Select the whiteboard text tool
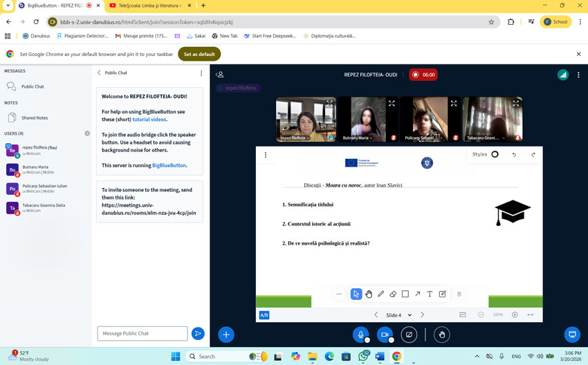Viewport: 588px width, 365px height. 430,294
